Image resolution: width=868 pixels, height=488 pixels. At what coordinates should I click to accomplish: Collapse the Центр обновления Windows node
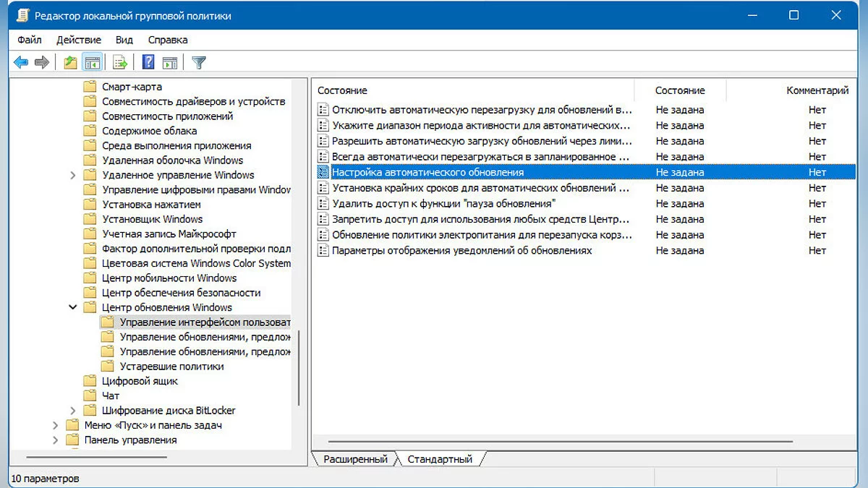(x=72, y=307)
